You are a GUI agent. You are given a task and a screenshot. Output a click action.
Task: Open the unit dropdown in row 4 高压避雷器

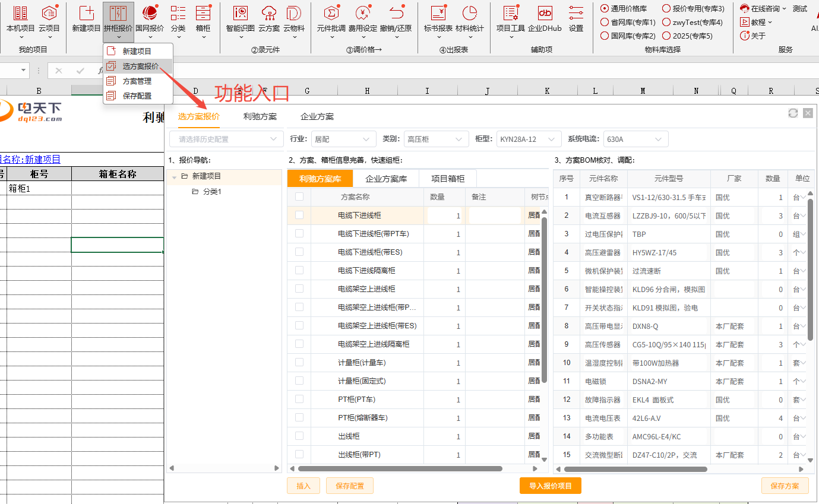point(803,252)
